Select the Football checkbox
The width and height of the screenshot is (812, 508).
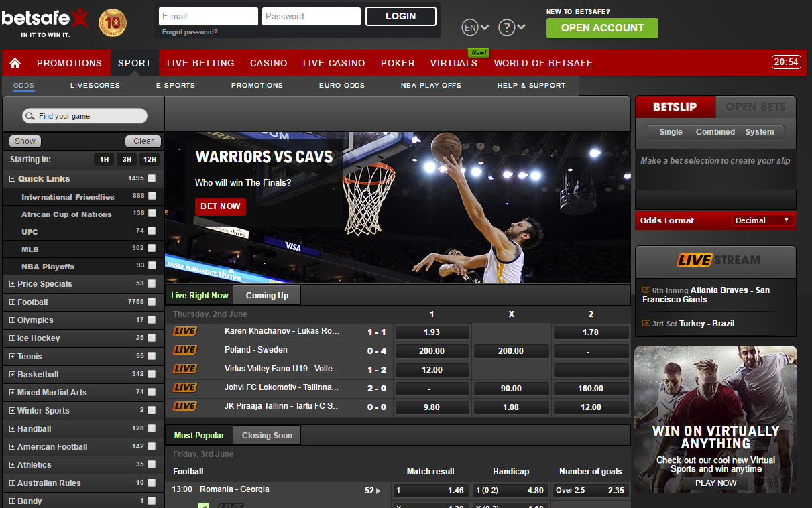point(152,302)
